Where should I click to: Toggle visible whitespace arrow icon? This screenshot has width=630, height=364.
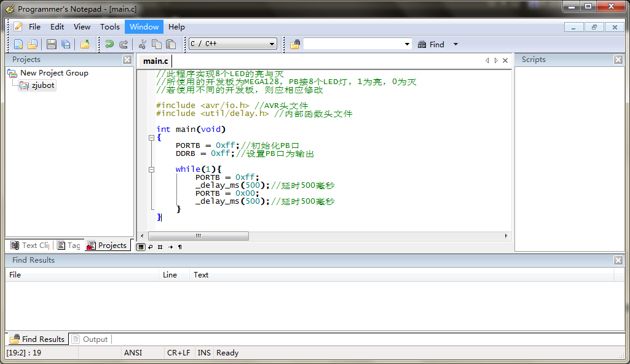(x=170, y=247)
